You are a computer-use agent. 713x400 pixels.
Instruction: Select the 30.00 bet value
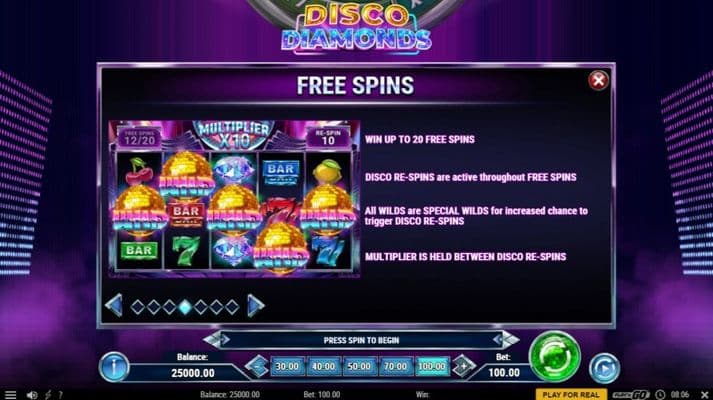pos(287,366)
